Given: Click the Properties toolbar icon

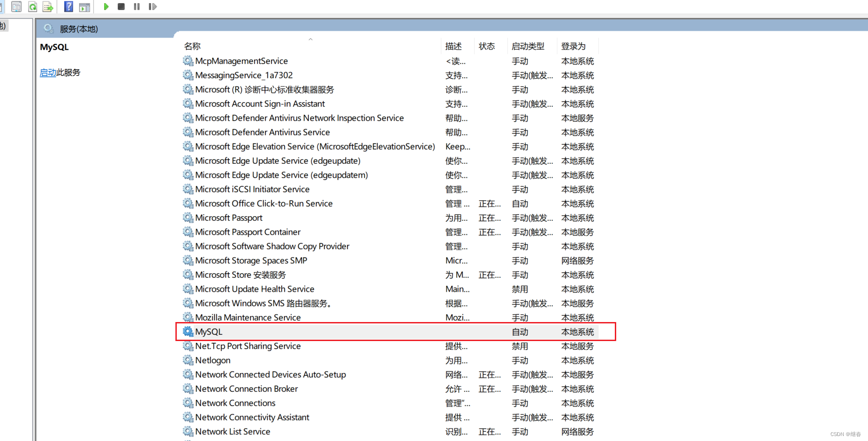Looking at the screenshot, I should (x=16, y=7).
